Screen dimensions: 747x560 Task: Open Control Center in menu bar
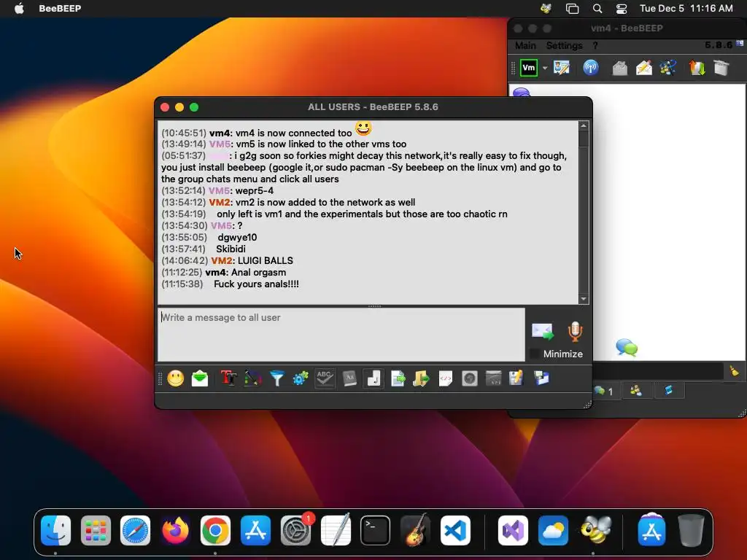click(x=622, y=9)
